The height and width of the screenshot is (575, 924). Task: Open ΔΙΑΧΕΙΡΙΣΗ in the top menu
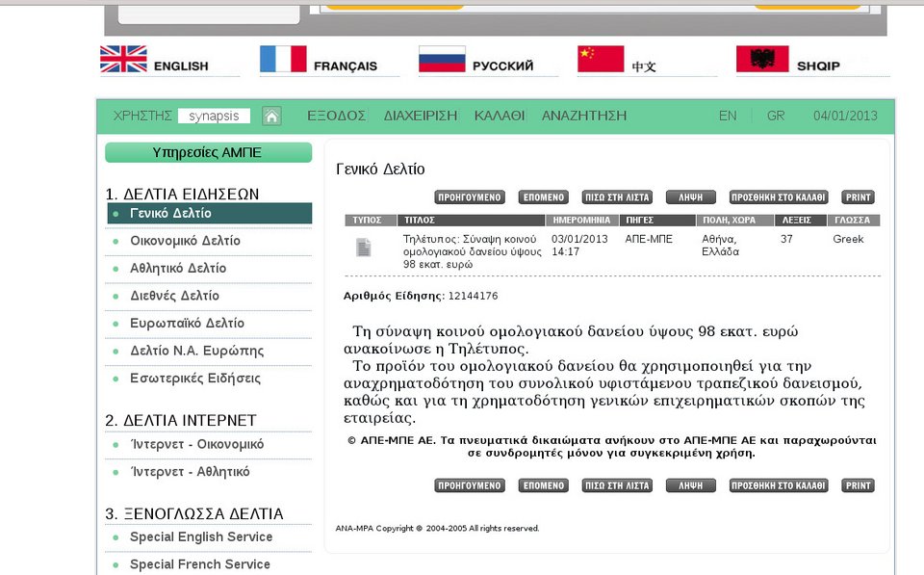tap(420, 116)
